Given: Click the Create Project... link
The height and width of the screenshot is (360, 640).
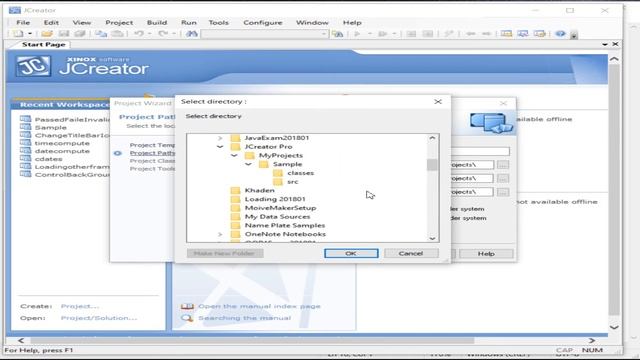Looking at the screenshot, I should coord(80,306).
